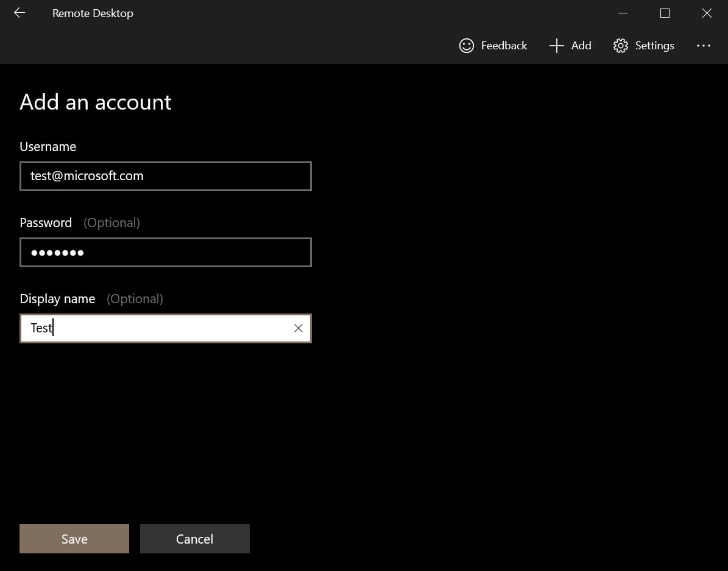Click the Password label
The image size is (728, 571).
coord(46,223)
